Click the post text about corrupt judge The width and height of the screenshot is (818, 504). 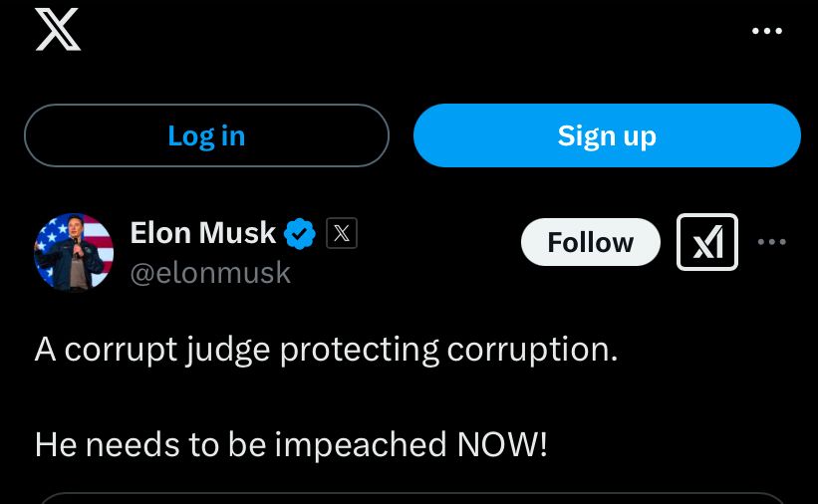coord(326,350)
